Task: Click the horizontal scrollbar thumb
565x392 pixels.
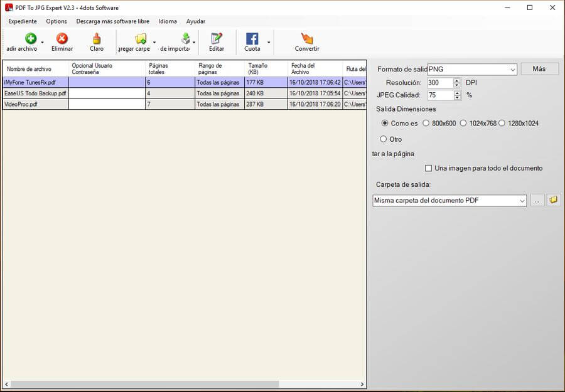Action: (x=145, y=384)
